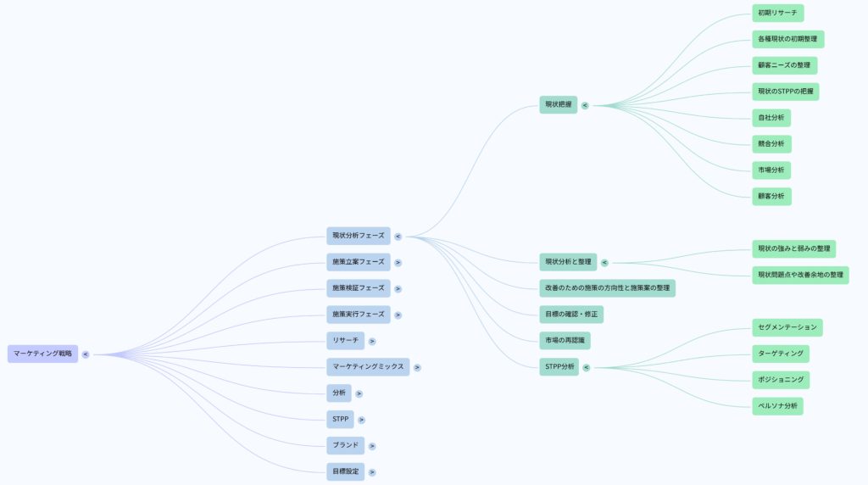Expand the マーケティングミックス branch
The width and height of the screenshot is (868, 485).
(x=417, y=367)
